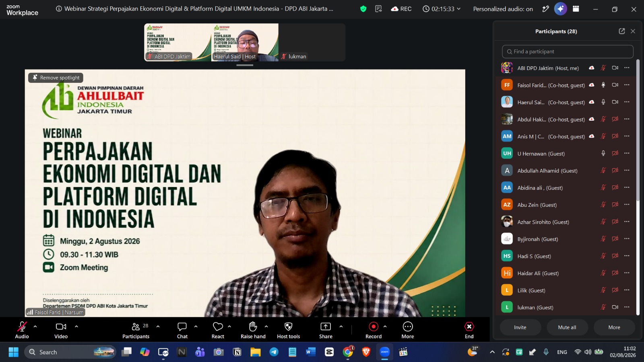Toggle the Video camera button in toolbar
The width and height of the screenshot is (644, 362).
[x=61, y=330]
